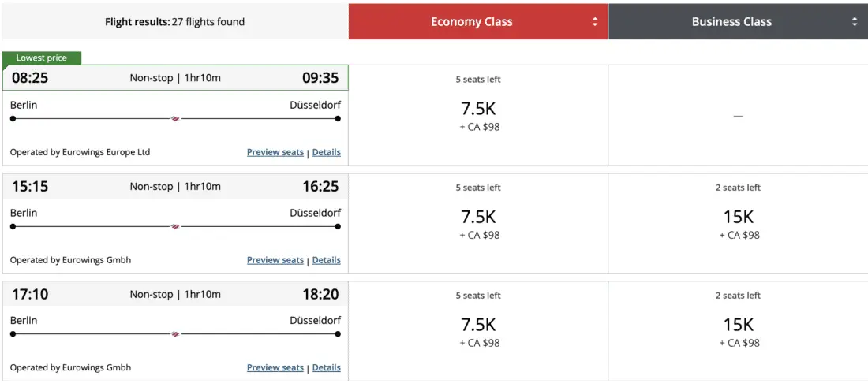Image resolution: width=868 pixels, height=387 pixels.
Task: Click the 17:10 flight time header row
Action: click(x=175, y=295)
